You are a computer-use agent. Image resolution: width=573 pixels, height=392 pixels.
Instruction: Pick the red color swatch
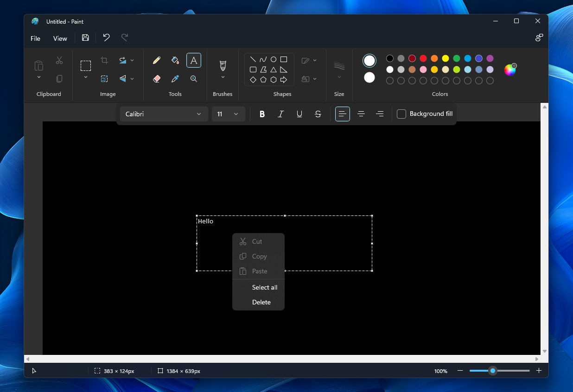click(x=423, y=58)
